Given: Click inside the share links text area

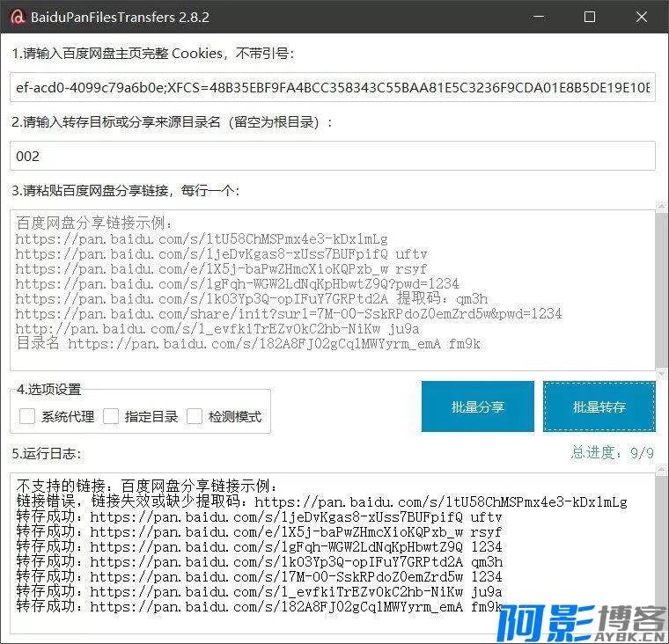Looking at the screenshot, I should [x=333, y=289].
